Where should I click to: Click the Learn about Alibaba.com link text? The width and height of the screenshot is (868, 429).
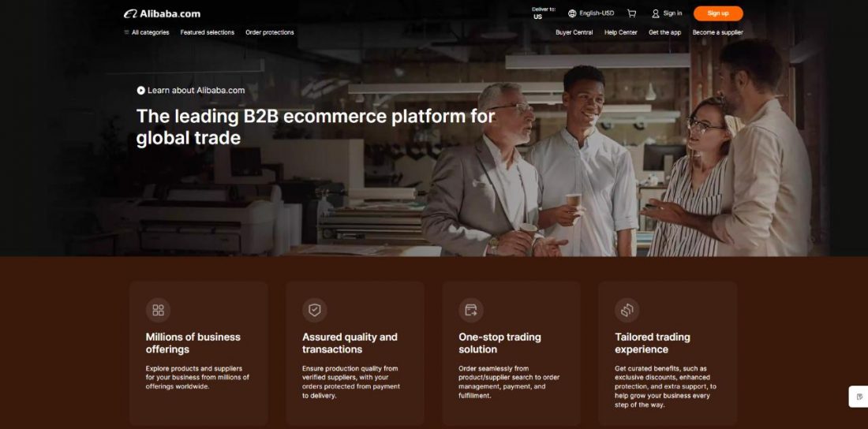pyautogui.click(x=196, y=90)
